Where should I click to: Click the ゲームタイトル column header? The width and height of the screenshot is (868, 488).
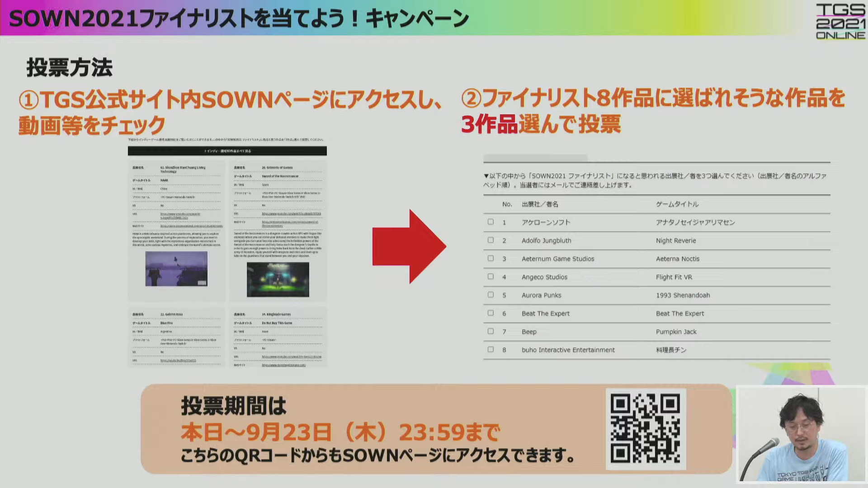[x=677, y=204]
